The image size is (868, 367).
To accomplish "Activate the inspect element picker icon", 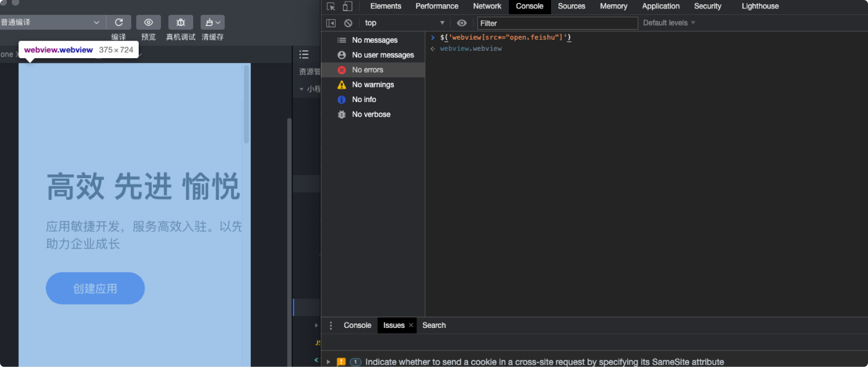I will pyautogui.click(x=331, y=6).
